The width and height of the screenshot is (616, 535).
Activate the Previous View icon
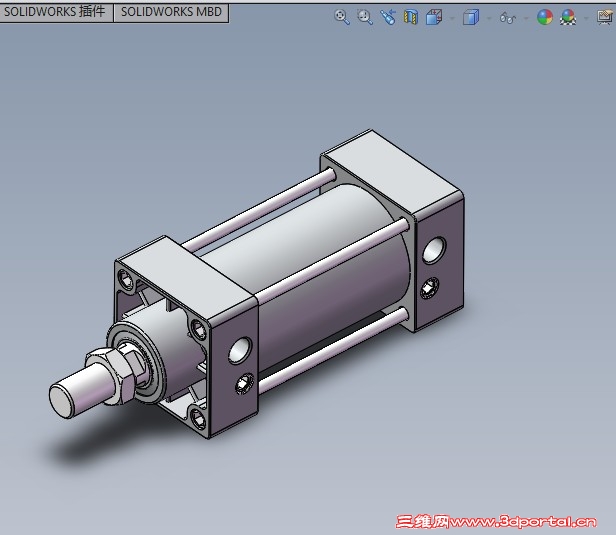click(x=388, y=17)
